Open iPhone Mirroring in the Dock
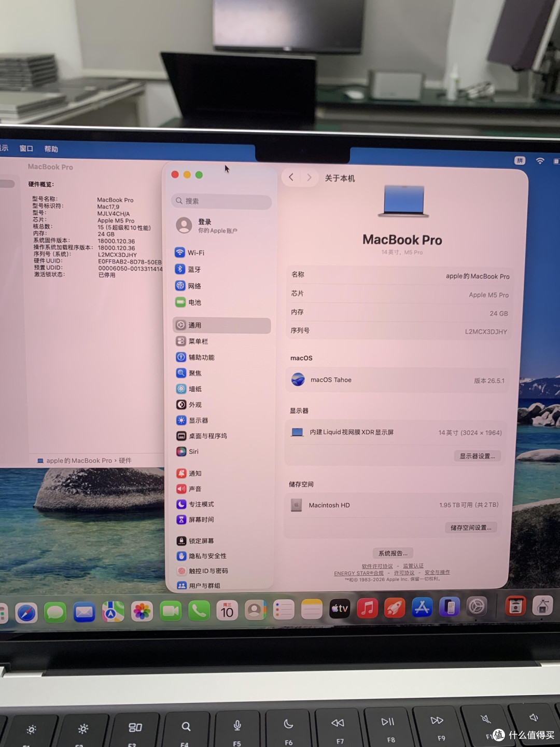 [450, 606]
